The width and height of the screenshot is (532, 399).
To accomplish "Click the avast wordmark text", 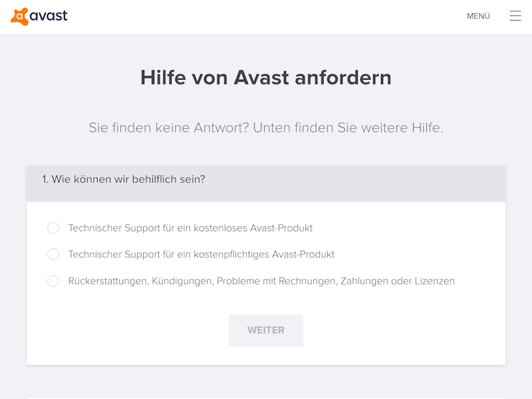I will tap(49, 16).
